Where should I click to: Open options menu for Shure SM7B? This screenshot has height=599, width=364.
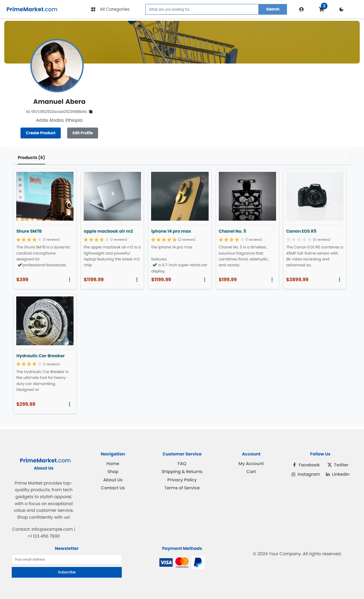[x=70, y=280]
